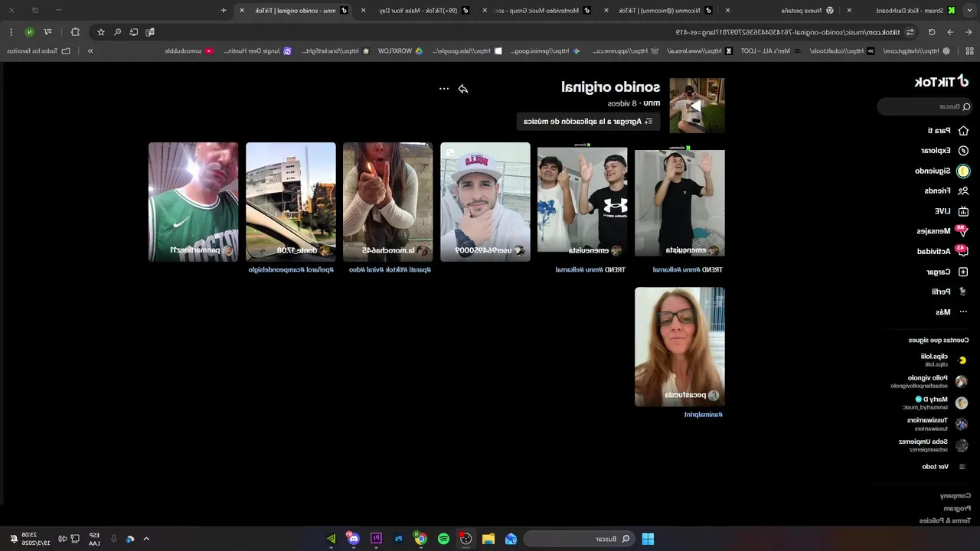980x551 pixels.
Task: Expand the bookmarks overflow chevron
Action: [x=90, y=51]
